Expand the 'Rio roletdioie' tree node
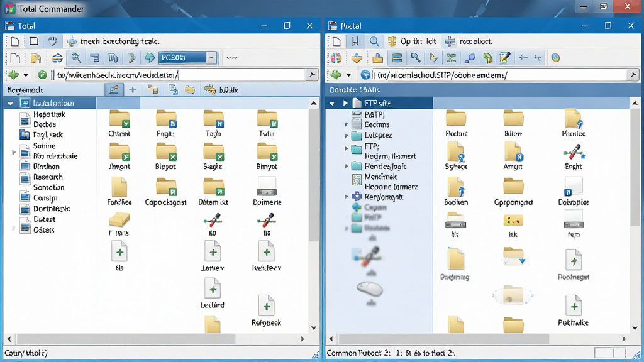The image size is (644, 362). pyautogui.click(x=14, y=153)
